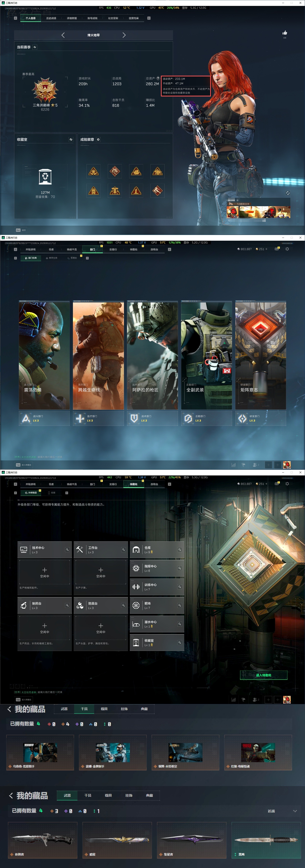Open the 矩阵意志 department card
The height and width of the screenshot is (868, 305).
click(261, 355)
